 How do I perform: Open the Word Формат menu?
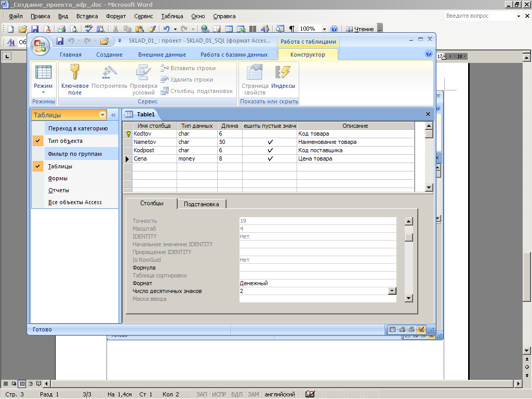click(116, 16)
